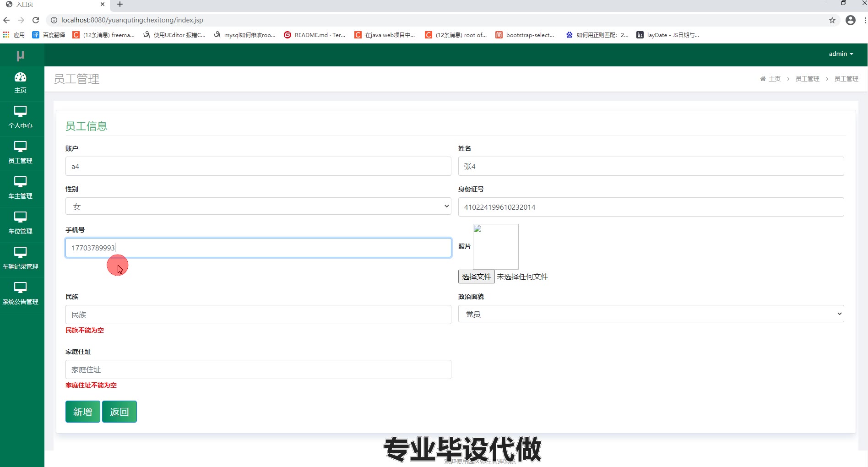Open the root of... bookmark
The image size is (868, 467).
pos(456,35)
